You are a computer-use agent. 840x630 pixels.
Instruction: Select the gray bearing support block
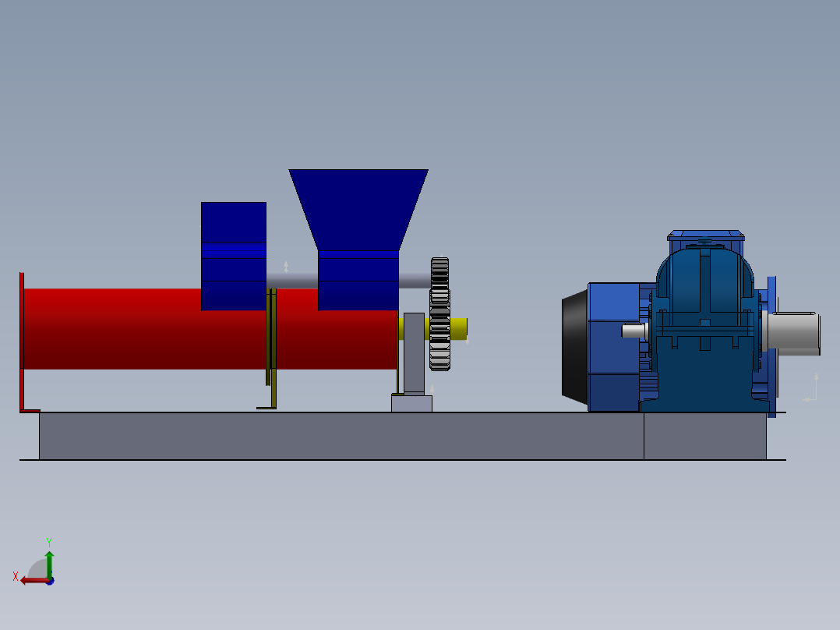click(414, 354)
